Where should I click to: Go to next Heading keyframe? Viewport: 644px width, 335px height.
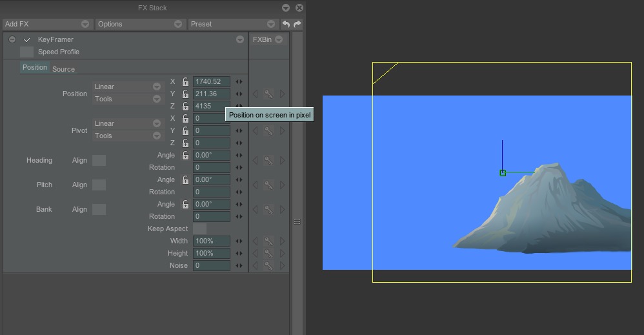click(x=282, y=161)
